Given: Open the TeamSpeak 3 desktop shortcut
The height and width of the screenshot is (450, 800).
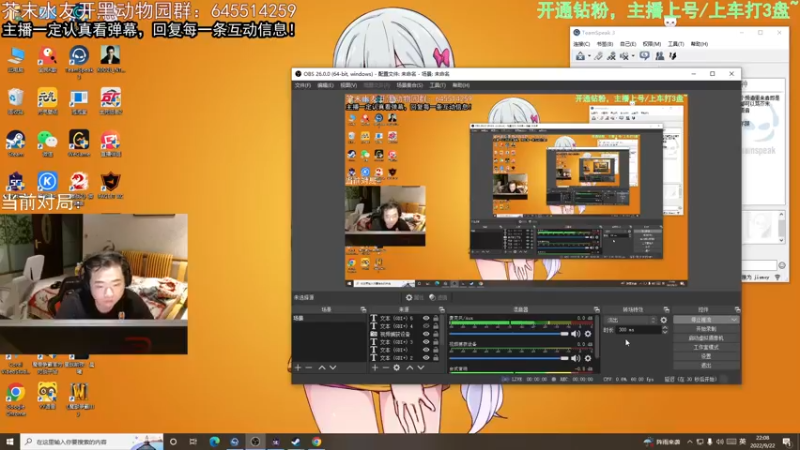Looking at the screenshot, I should [79, 61].
